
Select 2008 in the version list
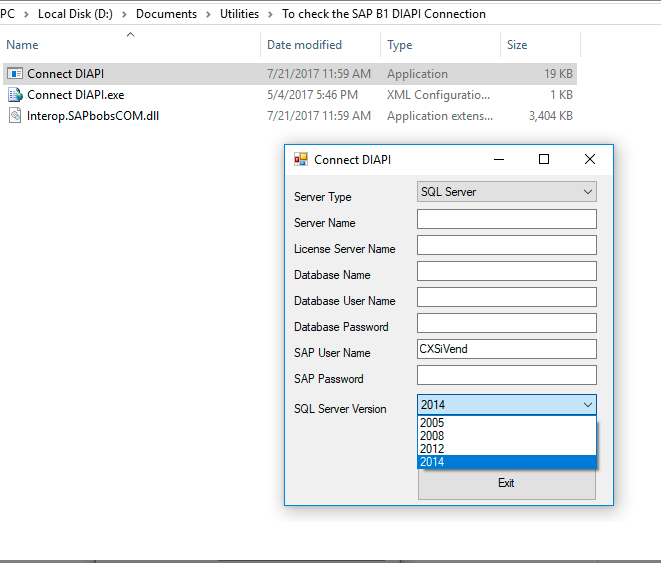coord(507,436)
